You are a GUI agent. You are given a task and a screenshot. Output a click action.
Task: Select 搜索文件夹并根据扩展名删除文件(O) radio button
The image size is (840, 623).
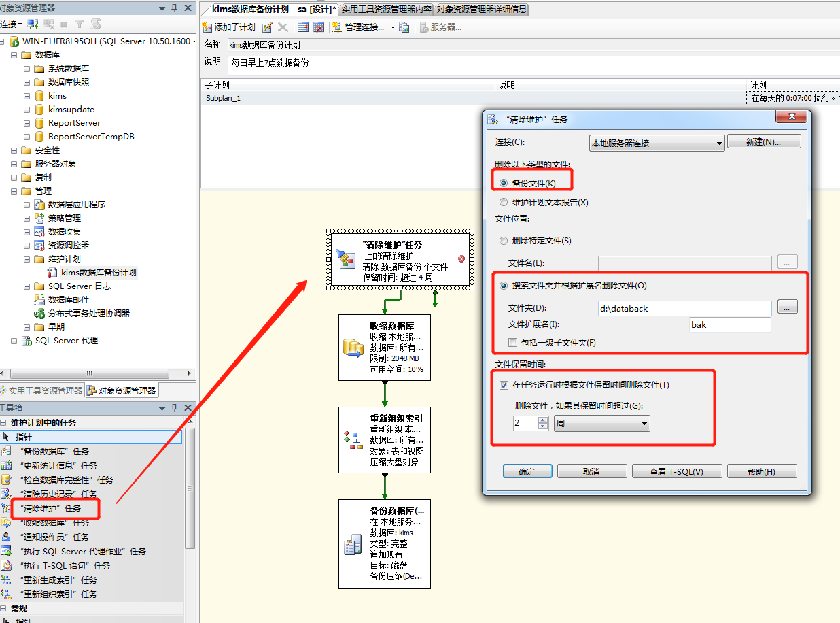(504, 285)
